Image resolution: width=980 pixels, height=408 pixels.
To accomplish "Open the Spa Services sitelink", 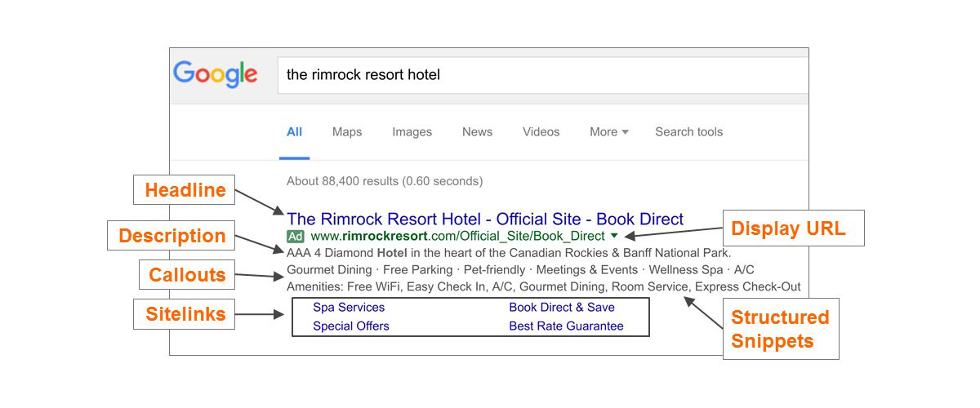I will [349, 308].
